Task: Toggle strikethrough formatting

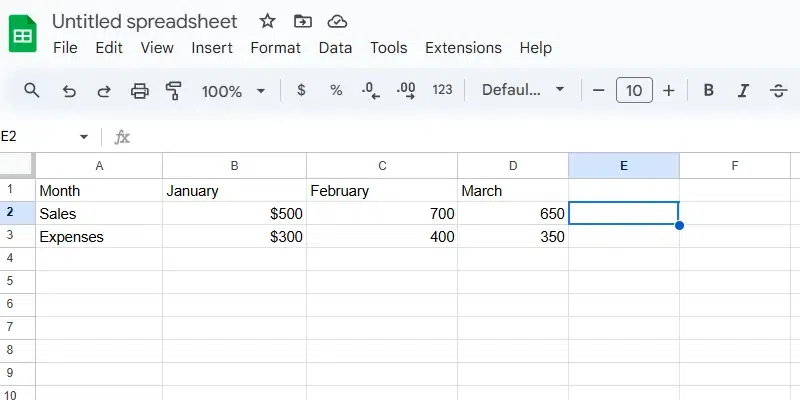Action: pos(778,91)
